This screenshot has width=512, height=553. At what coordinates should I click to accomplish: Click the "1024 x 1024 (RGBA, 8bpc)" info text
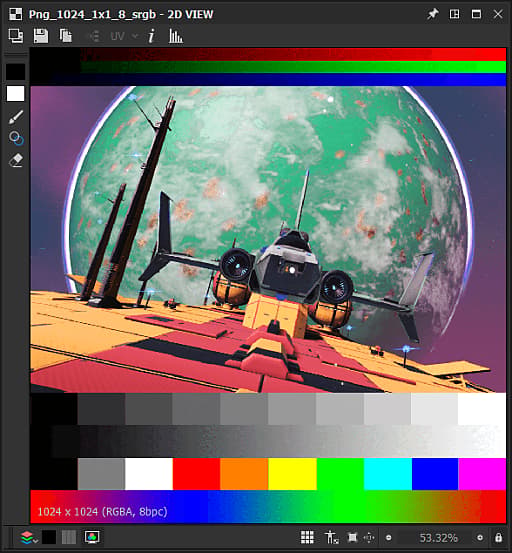[x=102, y=512]
